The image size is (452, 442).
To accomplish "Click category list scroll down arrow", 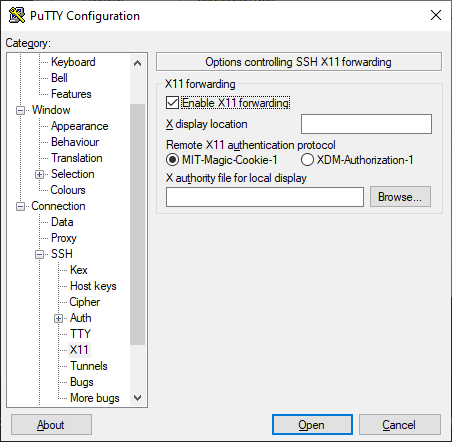I will [x=137, y=398].
